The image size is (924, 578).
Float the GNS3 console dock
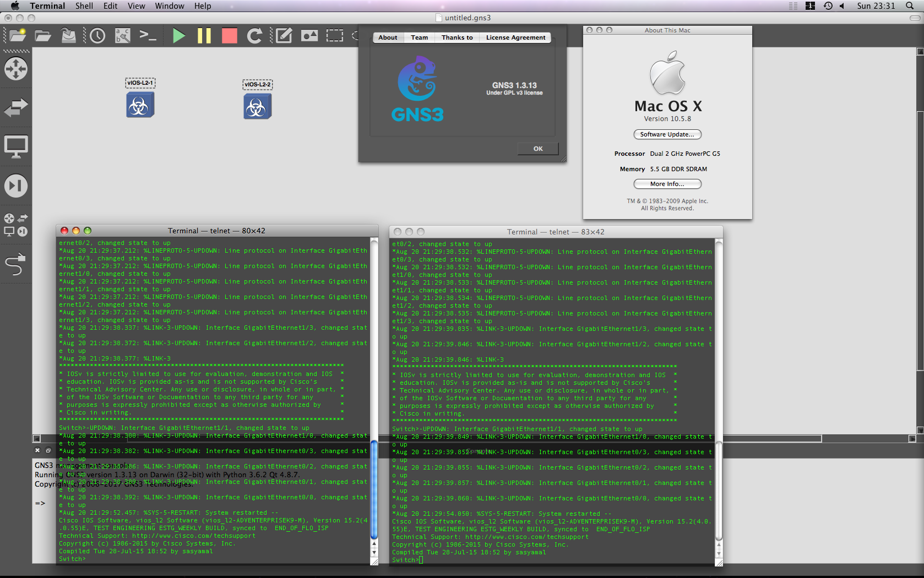[48, 450]
